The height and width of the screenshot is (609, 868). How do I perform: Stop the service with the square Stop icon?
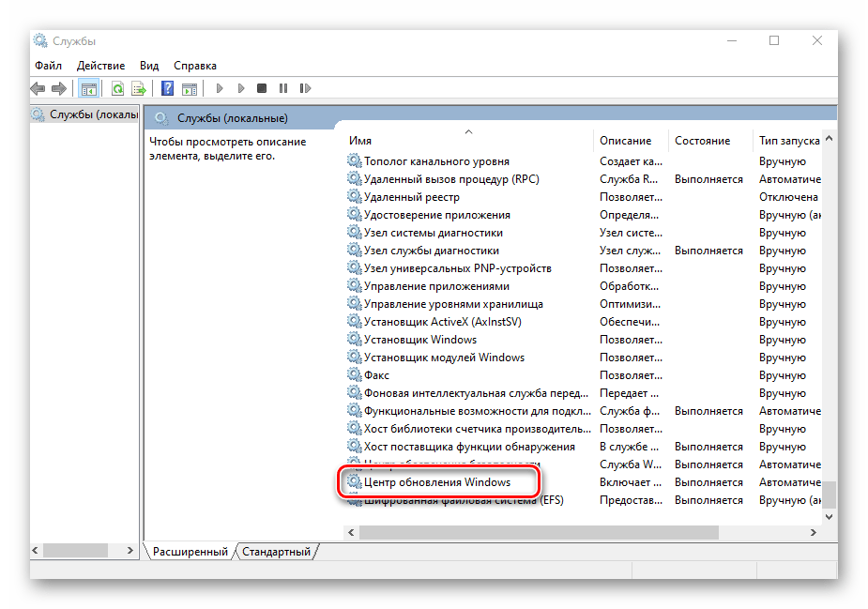[262, 88]
